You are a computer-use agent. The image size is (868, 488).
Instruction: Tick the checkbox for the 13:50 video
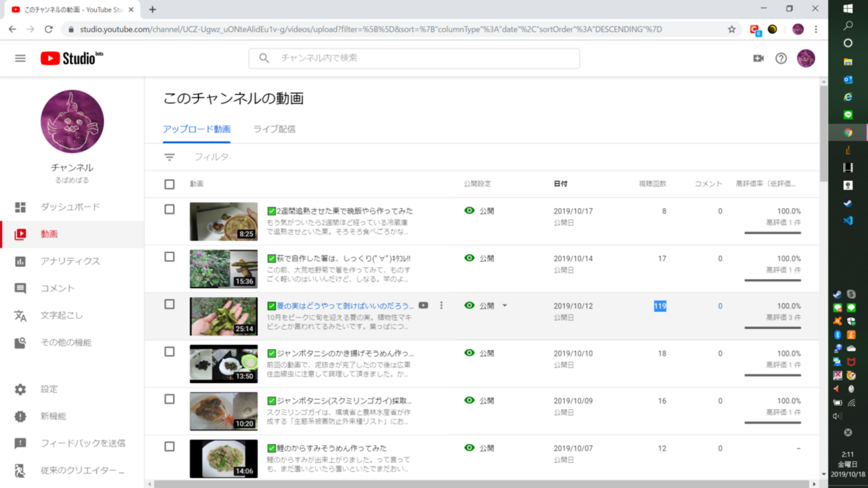[x=170, y=352]
